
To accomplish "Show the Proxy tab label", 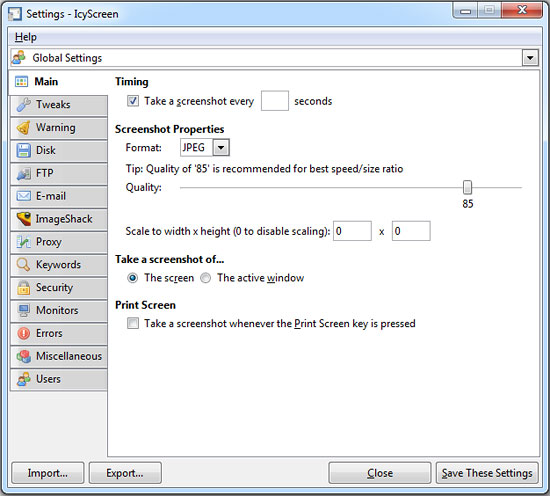I will [x=49, y=242].
